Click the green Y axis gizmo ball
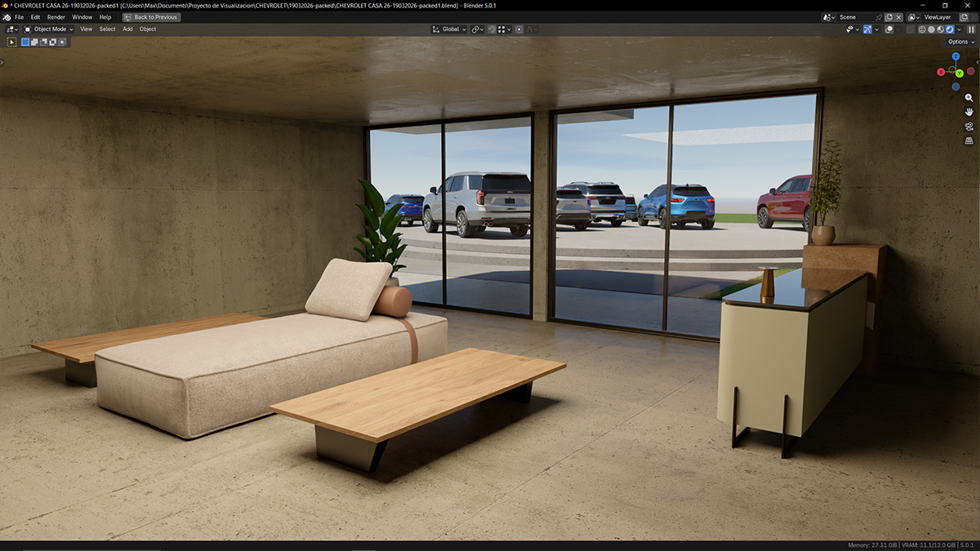980x551 pixels. coord(959,73)
